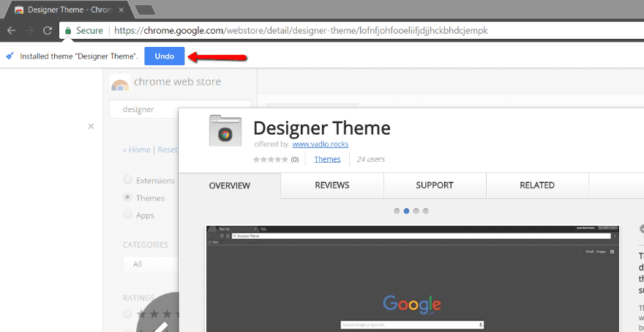Click the browser back arrow
Screen dimensions: 644x332
(x=12, y=31)
